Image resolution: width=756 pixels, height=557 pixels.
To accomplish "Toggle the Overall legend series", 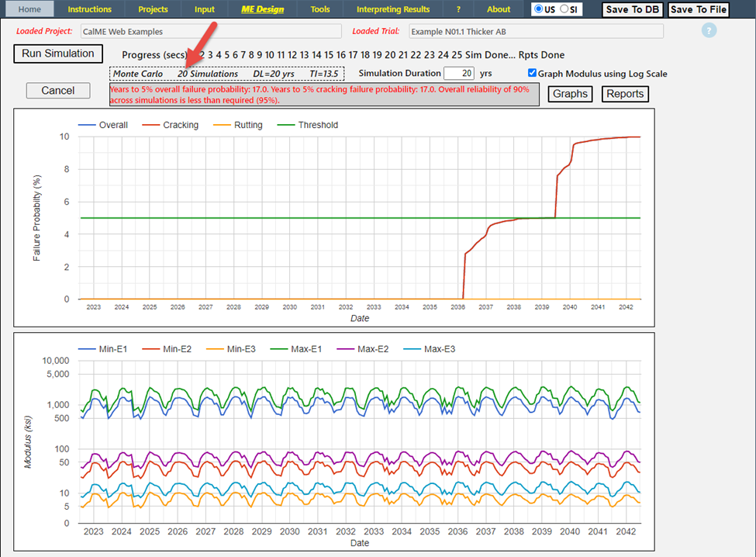I will tap(113, 125).
